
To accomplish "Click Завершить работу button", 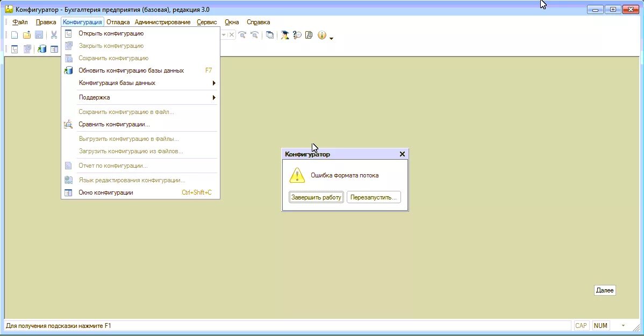I will (x=316, y=197).
